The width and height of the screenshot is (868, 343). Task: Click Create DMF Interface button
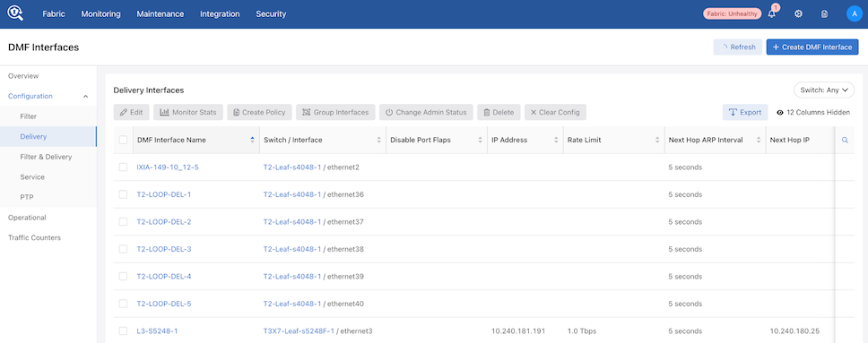coord(812,47)
